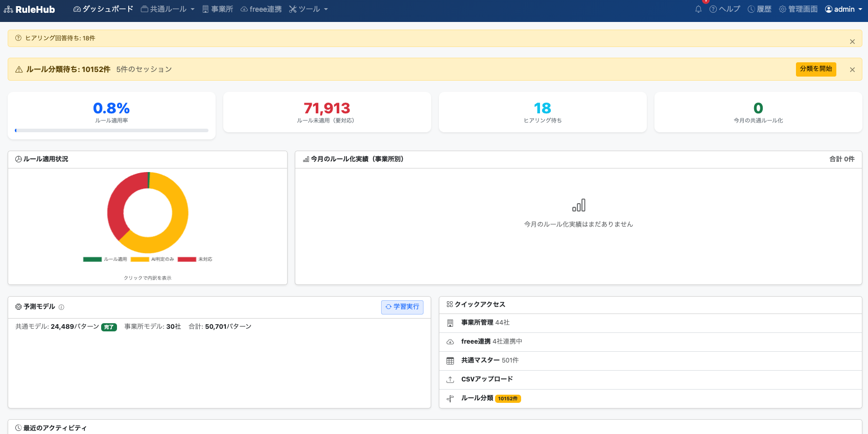Click the 71,913 ルール未適用 card

point(327,112)
